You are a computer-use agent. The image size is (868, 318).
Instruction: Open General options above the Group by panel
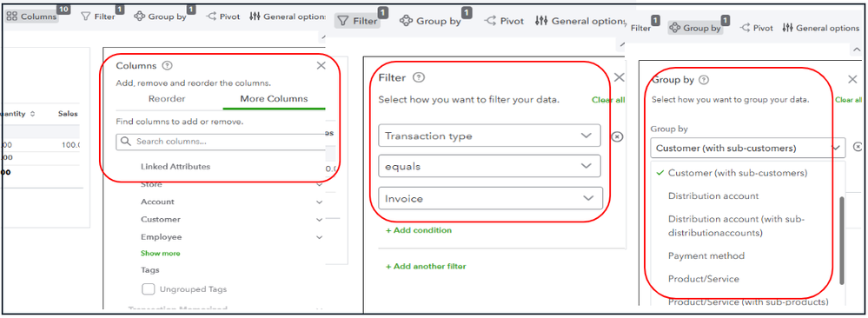821,28
